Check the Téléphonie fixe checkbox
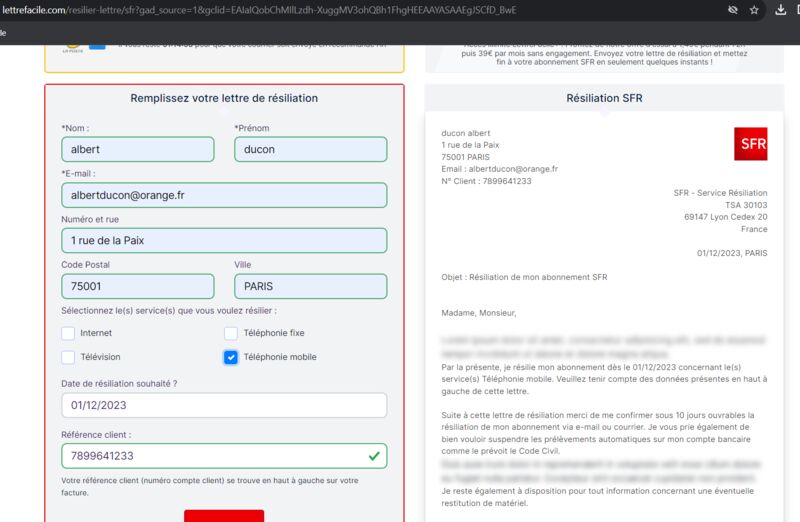 [231, 333]
